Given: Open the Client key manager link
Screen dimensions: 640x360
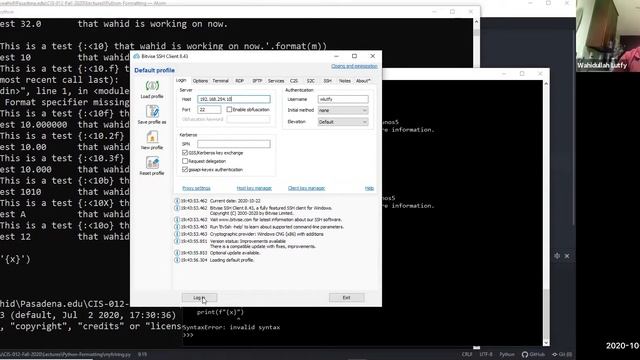Looking at the screenshot, I should click(x=306, y=188).
